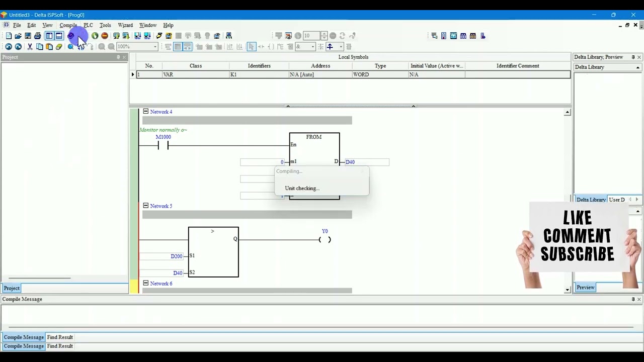Click the first toolbar icon left of thermometer
644x362 pixels.
tap(434, 36)
